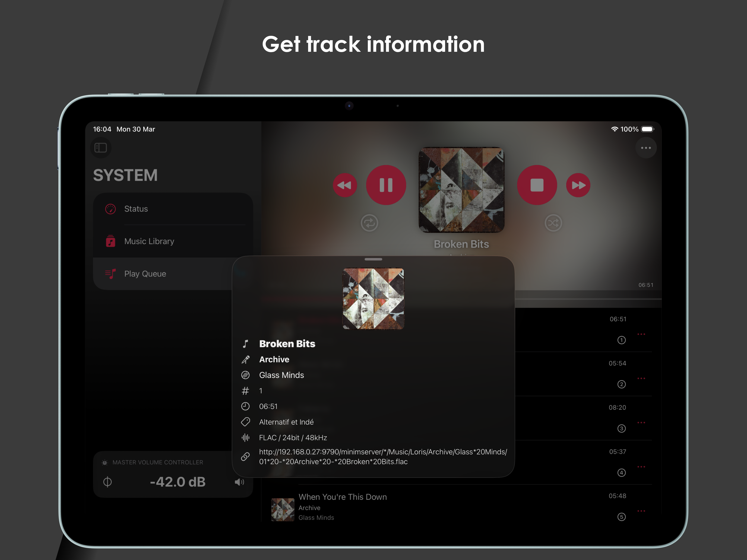Screen dimensions: 747x560
Task: Click the genre tag icon
Action: coord(245,422)
